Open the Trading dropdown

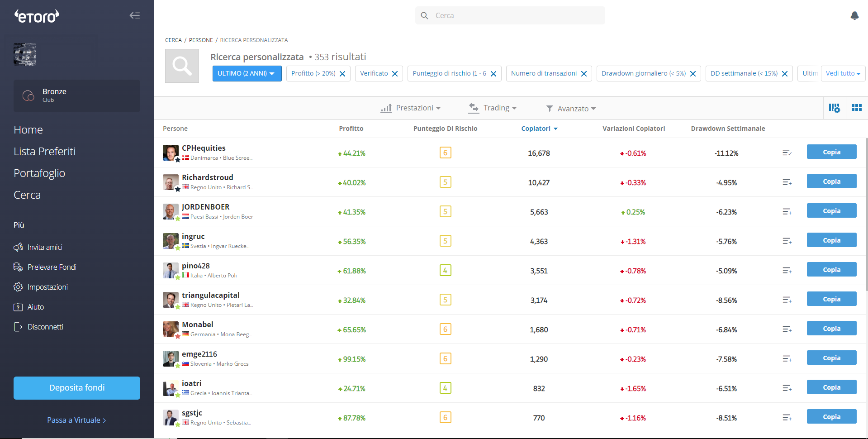click(x=493, y=108)
